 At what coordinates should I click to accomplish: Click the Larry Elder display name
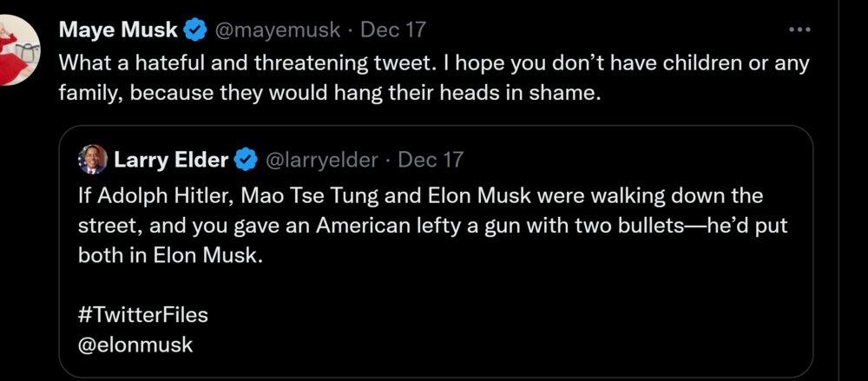click(170, 160)
